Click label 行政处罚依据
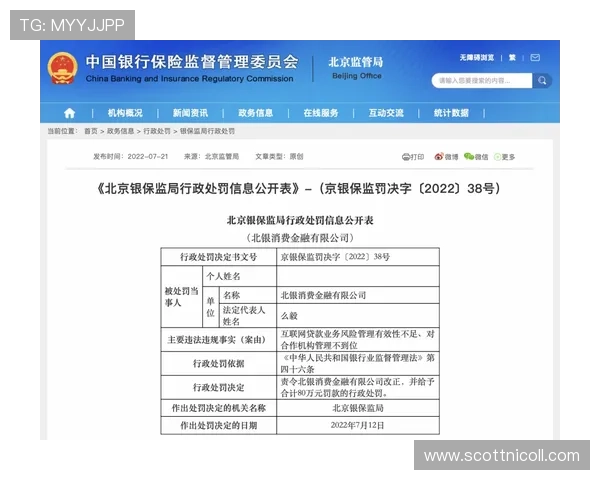This screenshot has height=480, width=600. click(218, 363)
